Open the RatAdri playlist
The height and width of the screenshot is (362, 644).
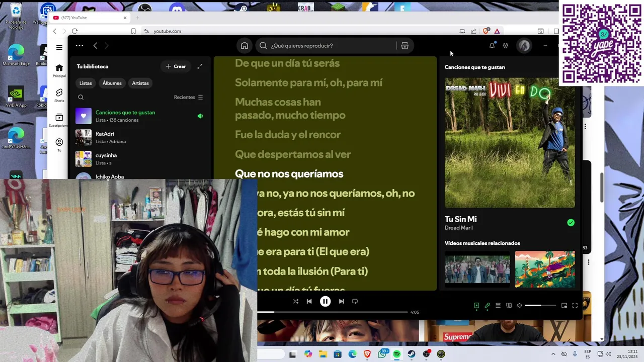click(140, 137)
